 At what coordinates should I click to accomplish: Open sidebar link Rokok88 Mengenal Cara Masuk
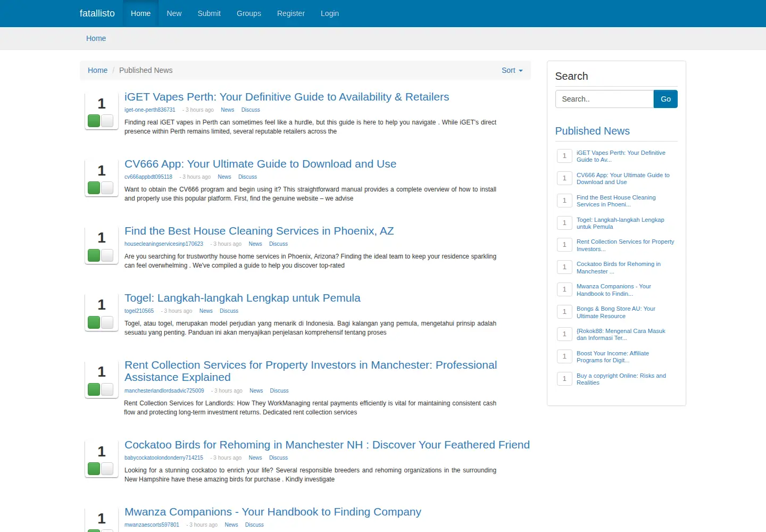621,335
